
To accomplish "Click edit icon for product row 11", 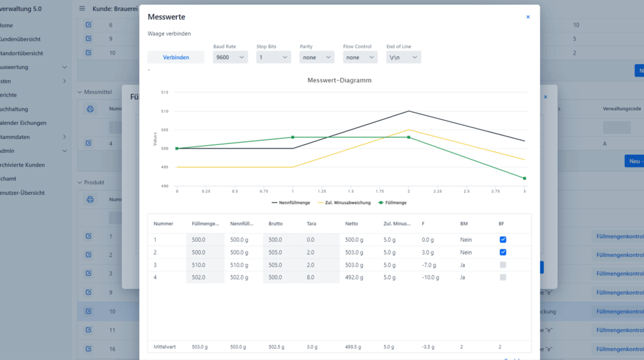I will point(89,330).
